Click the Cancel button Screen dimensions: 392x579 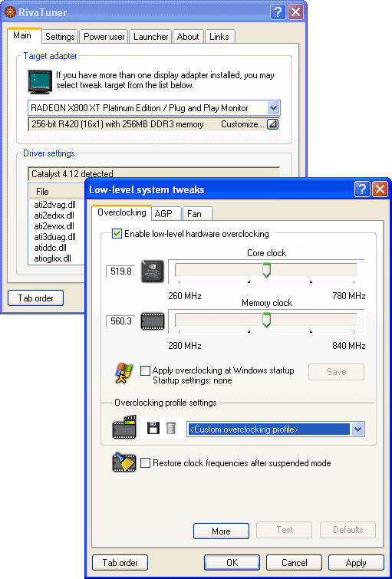(x=294, y=562)
